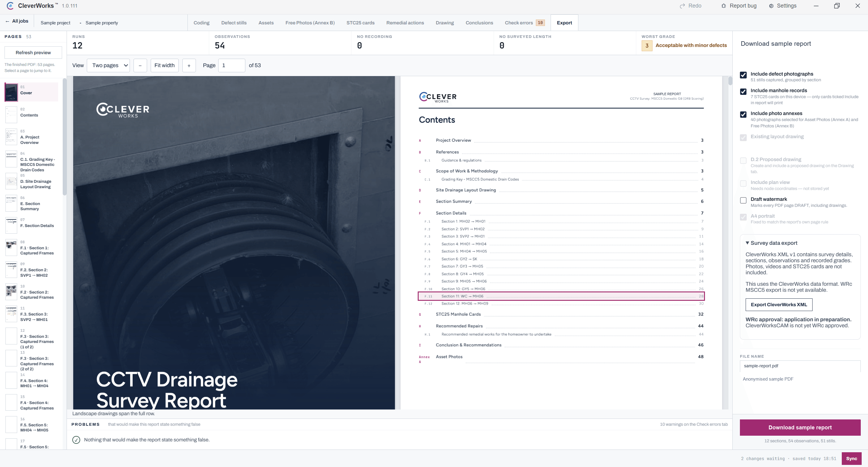Open the STC25 cards tab
This screenshot has width=868, height=467.
click(x=360, y=23)
